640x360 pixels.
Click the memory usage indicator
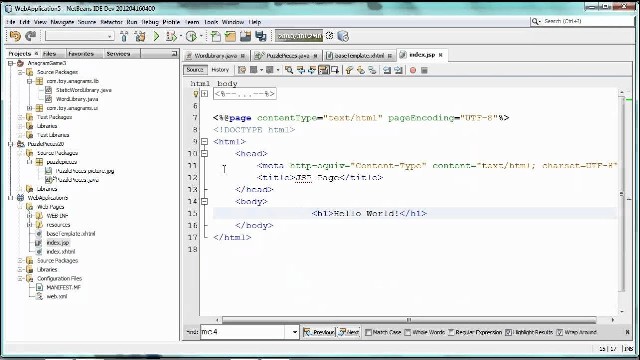299,36
